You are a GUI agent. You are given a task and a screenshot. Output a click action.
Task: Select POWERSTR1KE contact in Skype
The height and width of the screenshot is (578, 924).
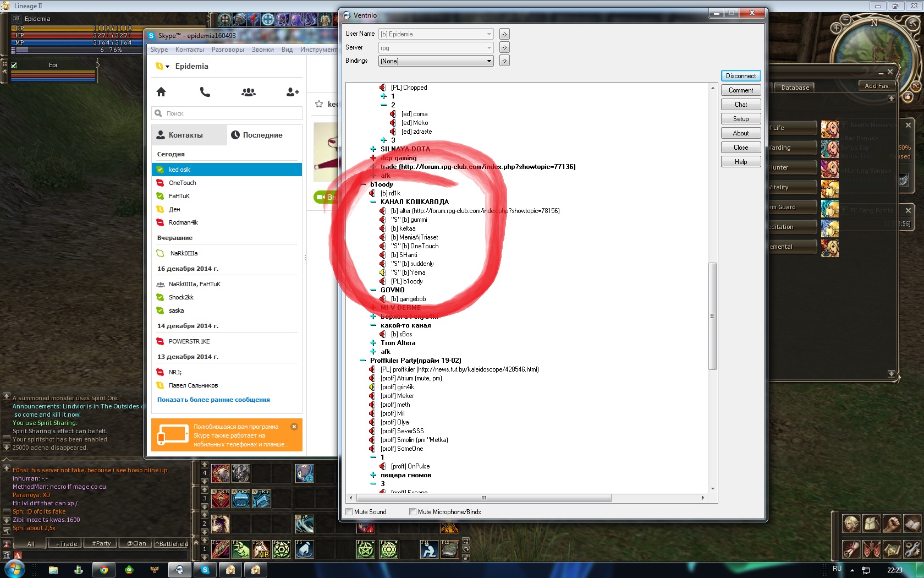tap(227, 341)
